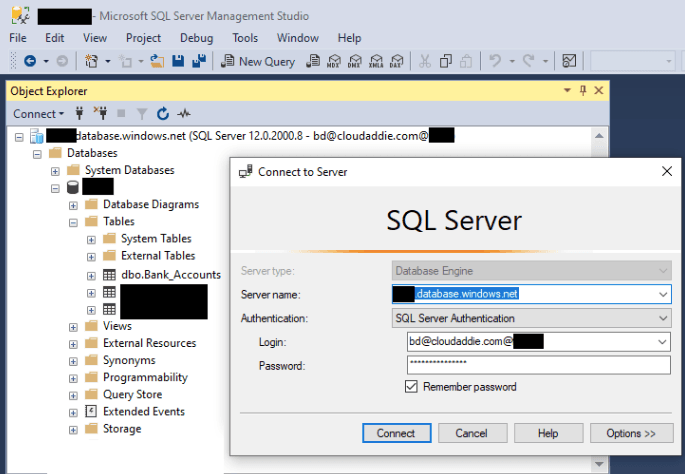The width and height of the screenshot is (685, 474).
Task: Click the Save All icon
Action: pos(199,61)
